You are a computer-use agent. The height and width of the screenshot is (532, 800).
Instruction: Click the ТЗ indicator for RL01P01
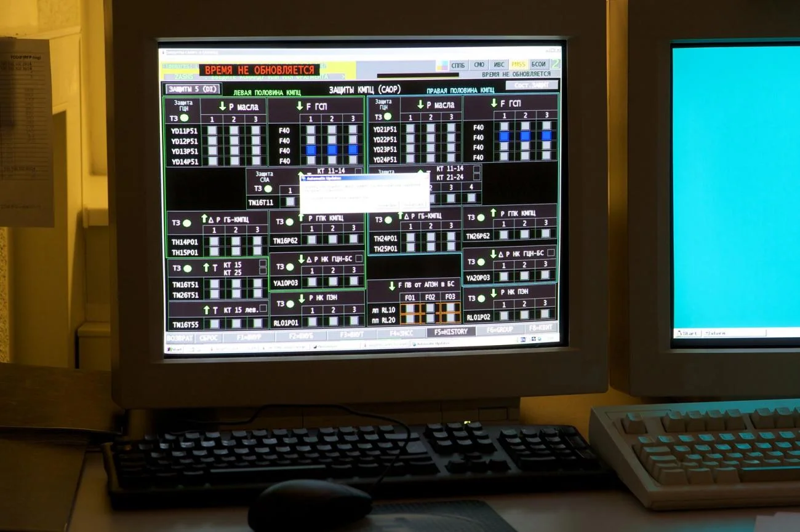tap(289, 304)
